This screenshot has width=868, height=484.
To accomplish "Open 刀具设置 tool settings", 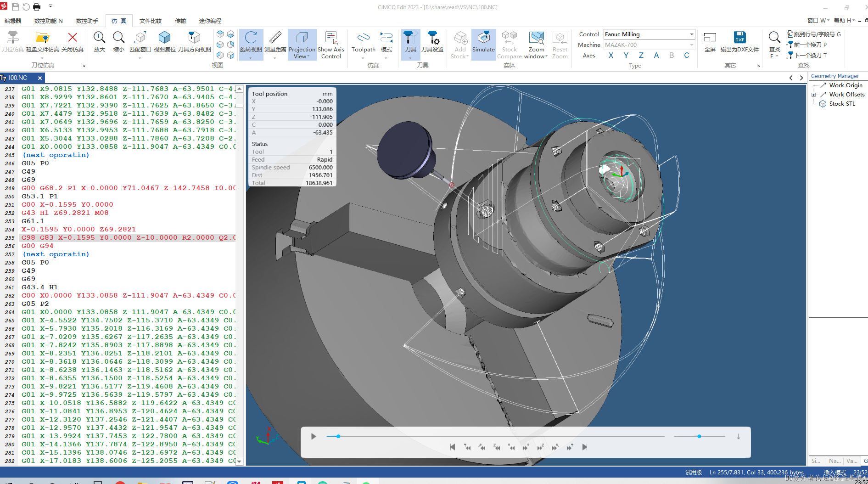I will (x=432, y=42).
